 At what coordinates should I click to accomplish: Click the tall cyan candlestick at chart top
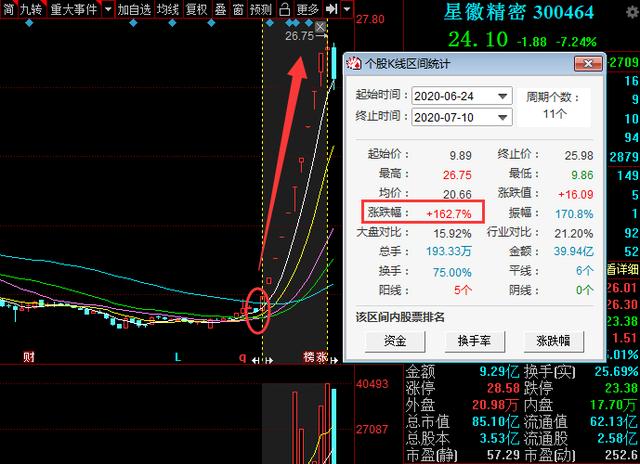pyautogui.click(x=334, y=65)
